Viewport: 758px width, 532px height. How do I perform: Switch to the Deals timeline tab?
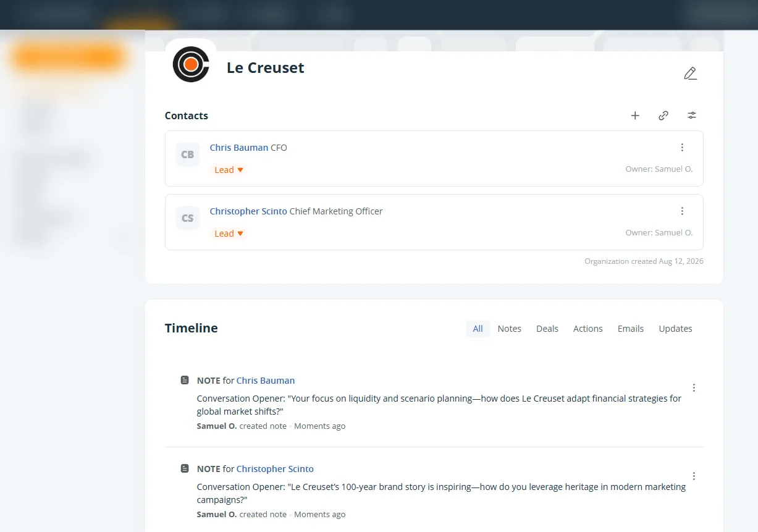(547, 329)
